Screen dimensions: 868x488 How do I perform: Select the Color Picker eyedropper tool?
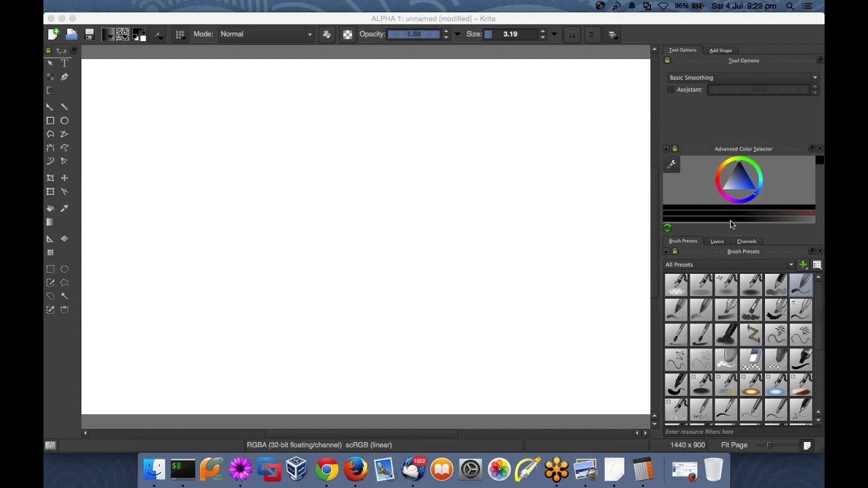64,209
